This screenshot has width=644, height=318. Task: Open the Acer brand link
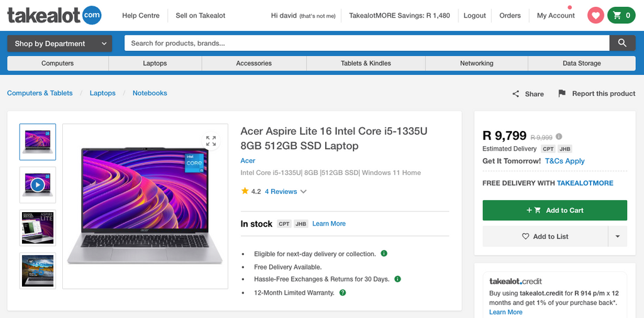[248, 161]
